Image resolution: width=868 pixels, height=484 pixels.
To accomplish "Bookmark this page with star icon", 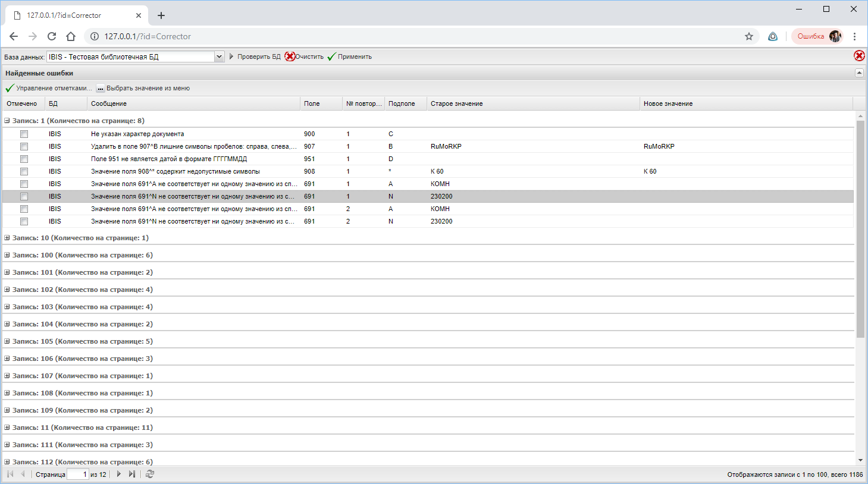I will coord(749,36).
